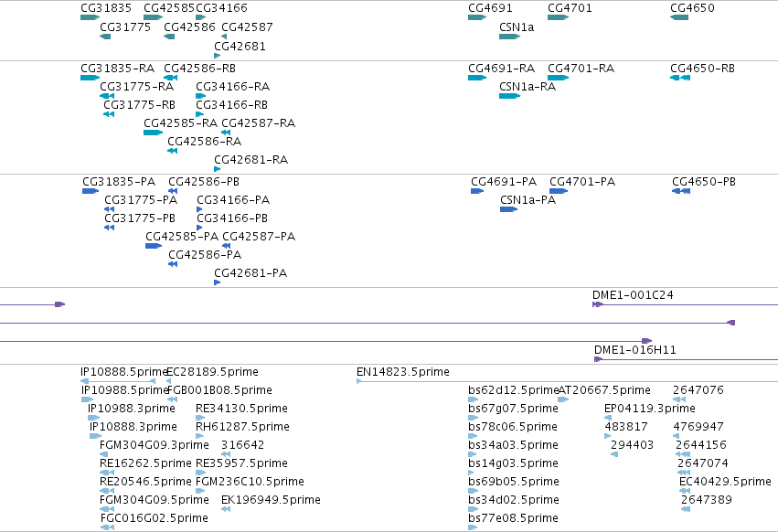Select the CG31835 gene arrow glyph
778x532 pixels.
(90, 17)
